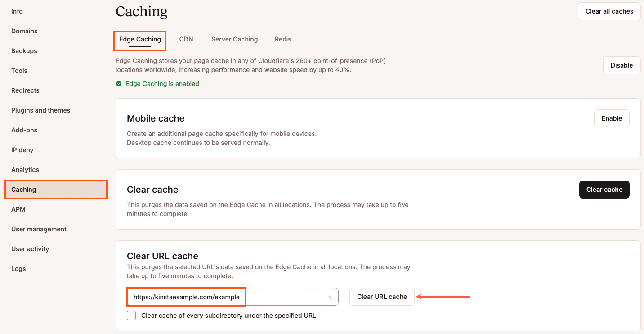Open the Domains section
The image size is (644, 334).
point(24,31)
